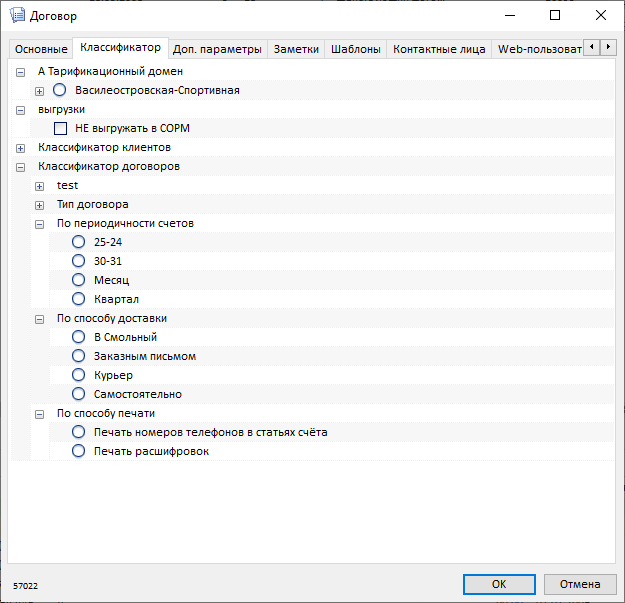Open the Шаблоны tab

click(x=356, y=49)
